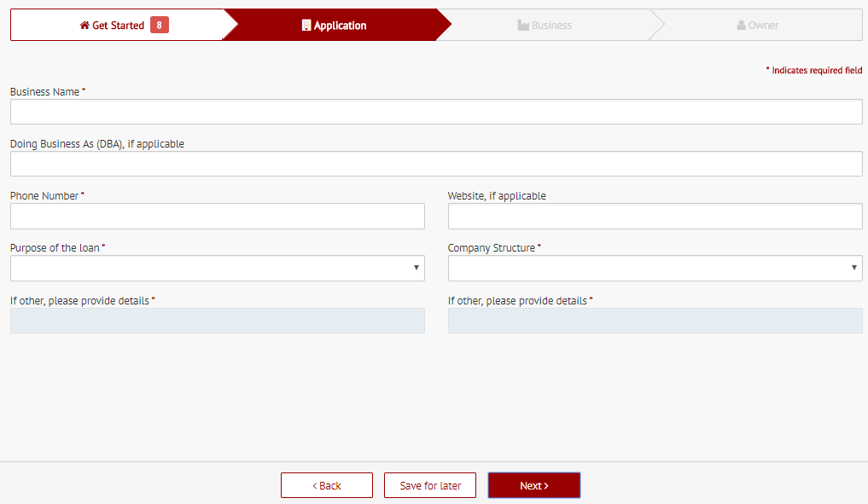Click into the Website field
868x504 pixels.
pos(655,216)
